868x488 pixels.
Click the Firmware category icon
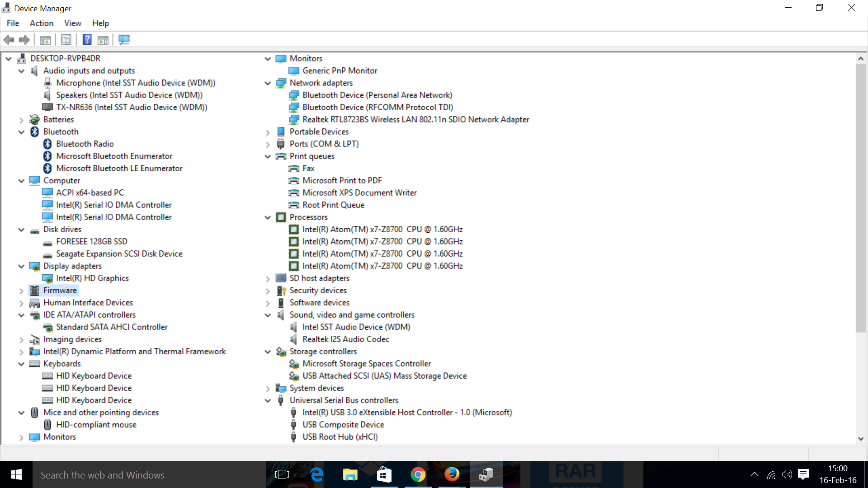point(35,290)
